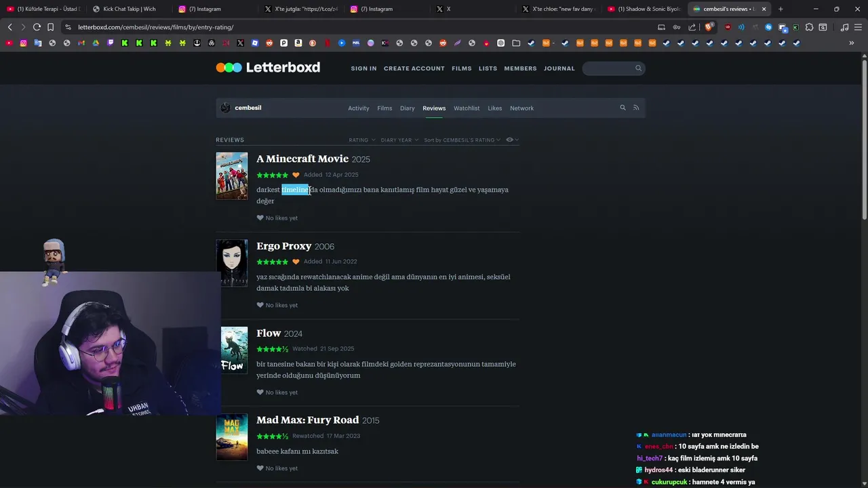
Task: Click the browser back arrow
Action: tap(9, 27)
